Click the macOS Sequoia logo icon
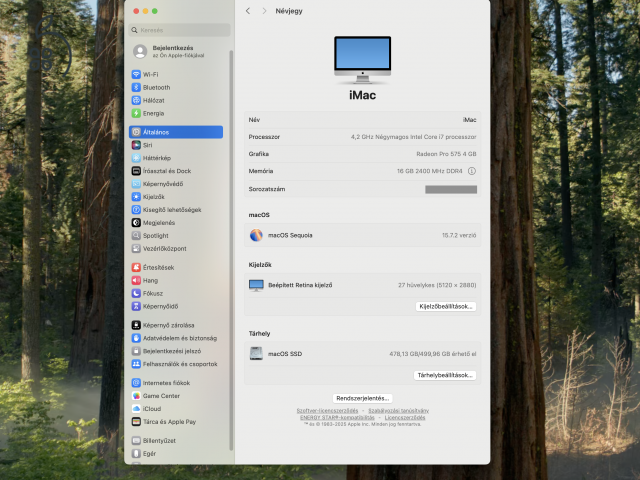This screenshot has width=640, height=480. click(x=256, y=235)
